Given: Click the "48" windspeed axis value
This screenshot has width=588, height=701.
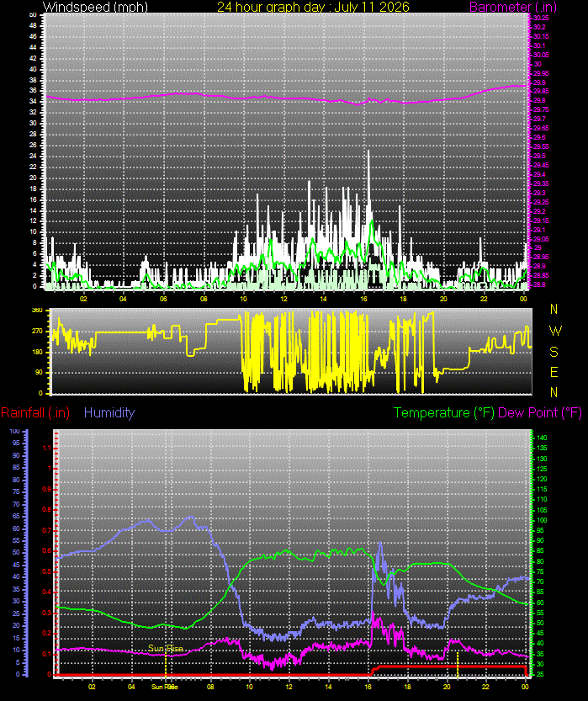Looking at the screenshot, I should (33, 25).
